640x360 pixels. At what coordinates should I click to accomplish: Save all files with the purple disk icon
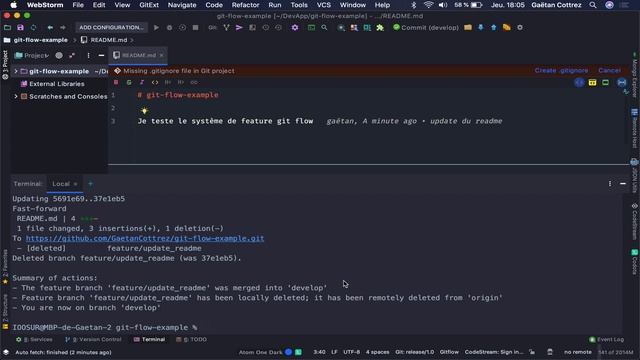20,28
